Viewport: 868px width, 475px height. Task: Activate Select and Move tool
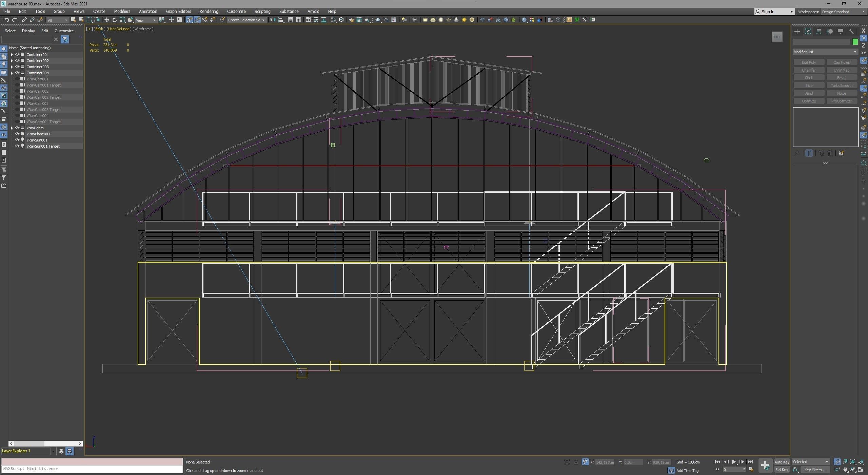coord(106,20)
